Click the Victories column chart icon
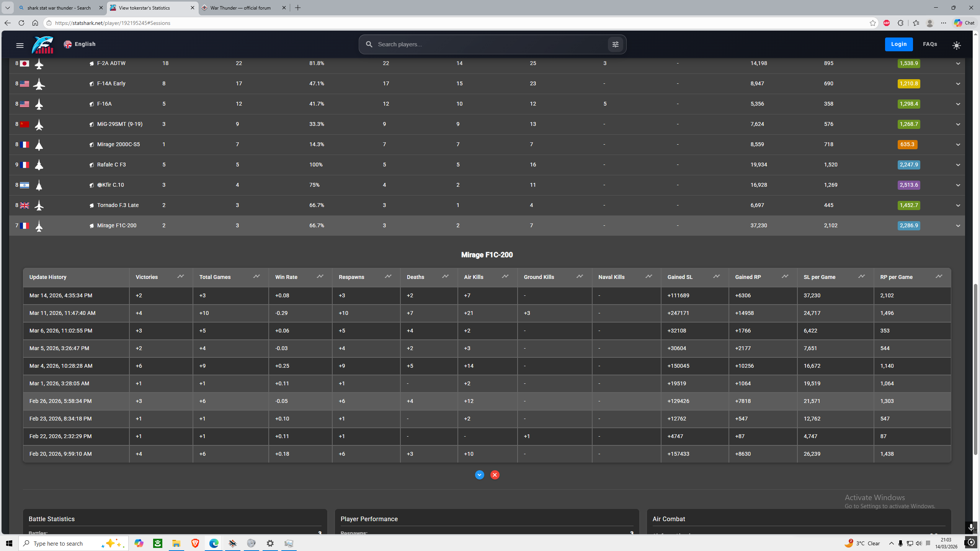 [180, 277]
